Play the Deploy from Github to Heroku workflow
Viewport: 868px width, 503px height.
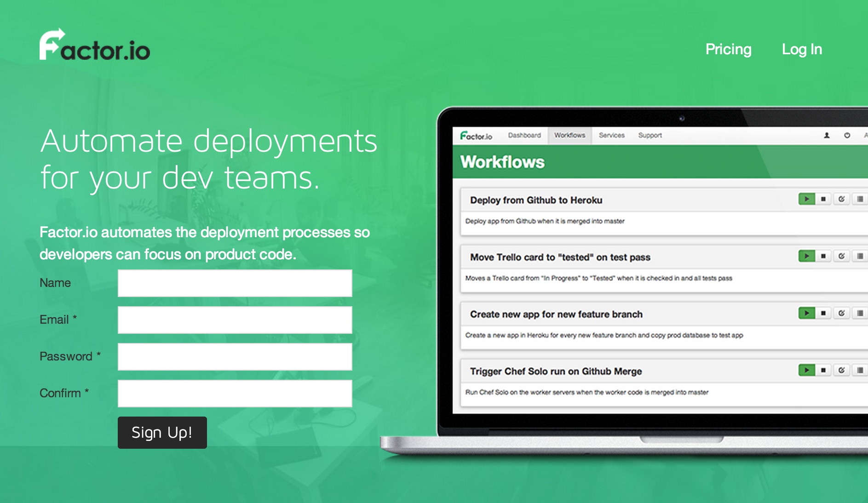pos(806,199)
